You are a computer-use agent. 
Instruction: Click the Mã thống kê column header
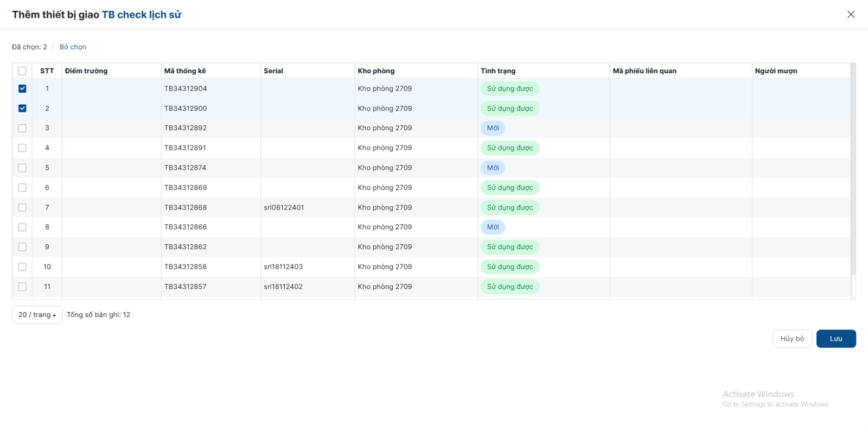point(185,71)
